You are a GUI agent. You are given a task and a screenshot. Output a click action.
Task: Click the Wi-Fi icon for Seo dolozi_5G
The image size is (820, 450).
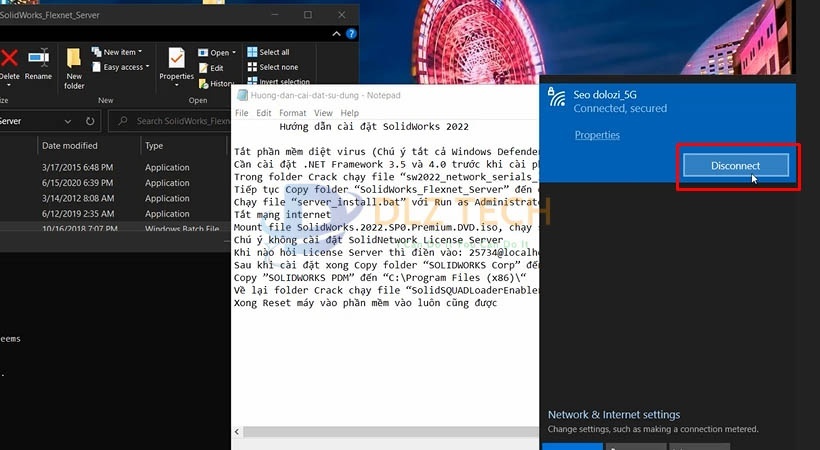(x=556, y=98)
